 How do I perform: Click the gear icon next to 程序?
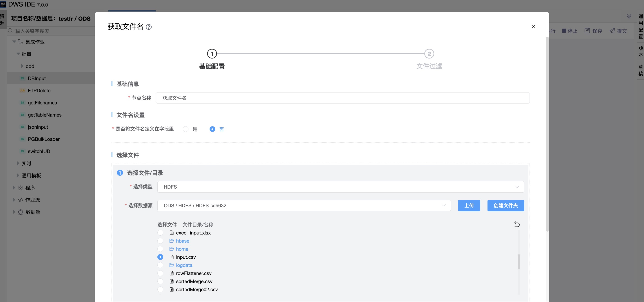click(20, 187)
